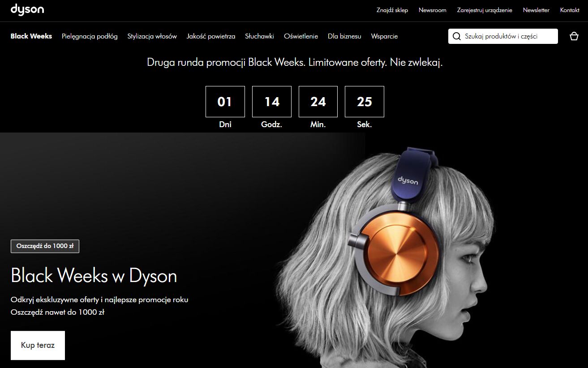Screen dimensions: 588x368
Task: Click the Black Weeks w Dyson heading
Action: pyautogui.click(x=94, y=275)
